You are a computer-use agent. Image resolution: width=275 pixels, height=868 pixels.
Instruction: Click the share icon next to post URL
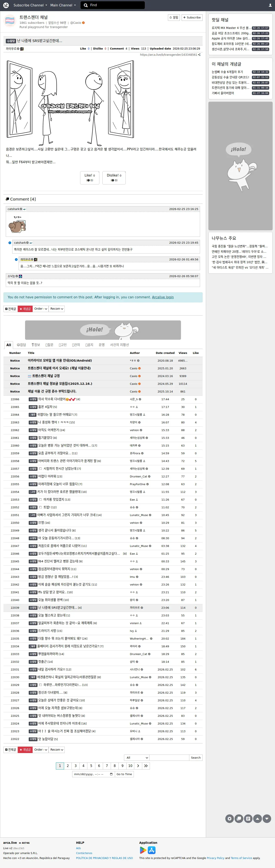pyautogui.click(x=199, y=55)
